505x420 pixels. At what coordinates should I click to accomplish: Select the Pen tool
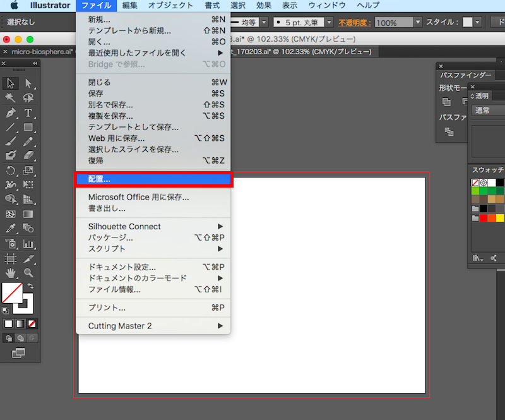coord(11,113)
